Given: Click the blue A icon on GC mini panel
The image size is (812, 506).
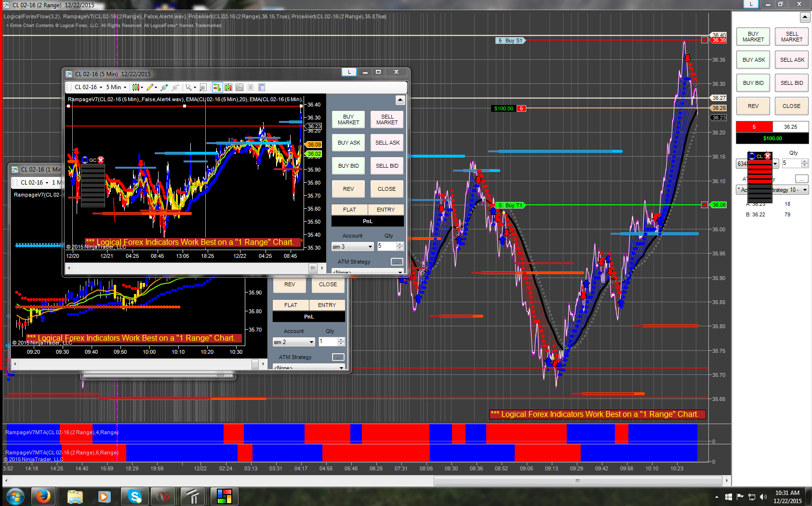Looking at the screenshot, I should (x=85, y=160).
